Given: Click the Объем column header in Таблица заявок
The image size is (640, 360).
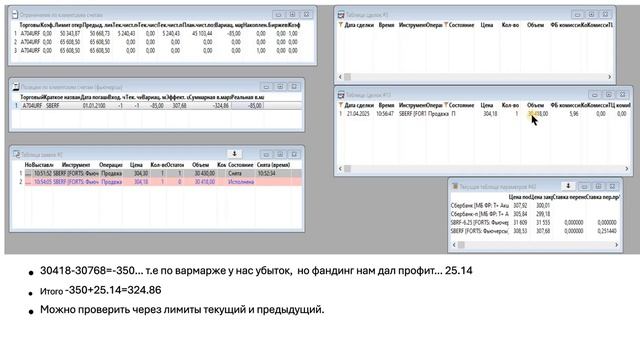Looking at the screenshot, I should (200, 165).
